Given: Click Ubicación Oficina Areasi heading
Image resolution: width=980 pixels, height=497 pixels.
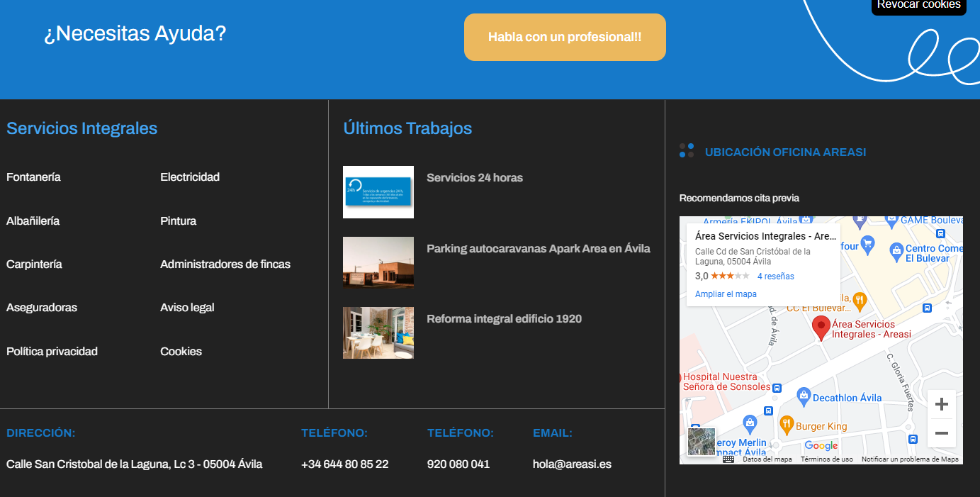Looking at the screenshot, I should point(785,152).
